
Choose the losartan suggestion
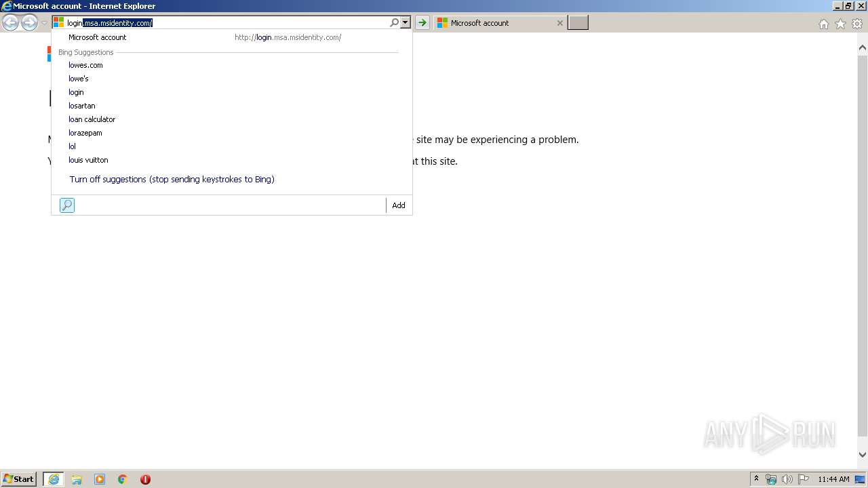pos(232,106)
